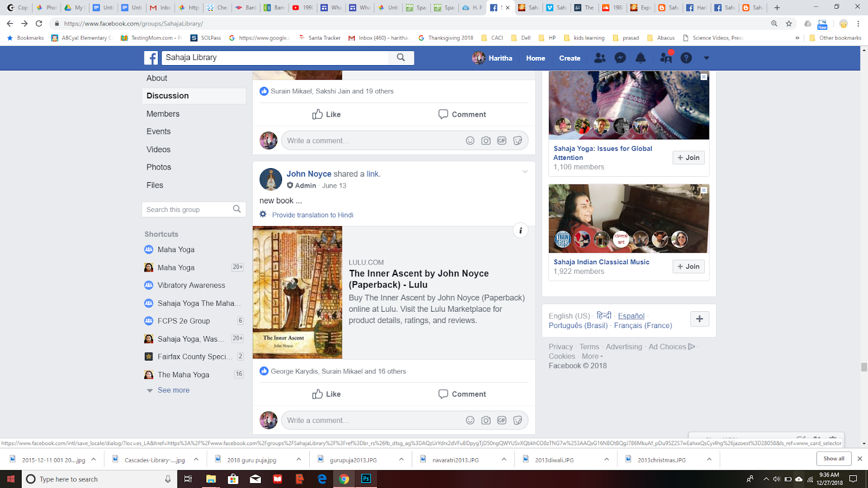This screenshot has width=868, height=488.
Task: Open Notifications bell icon
Action: pyautogui.click(x=641, y=58)
